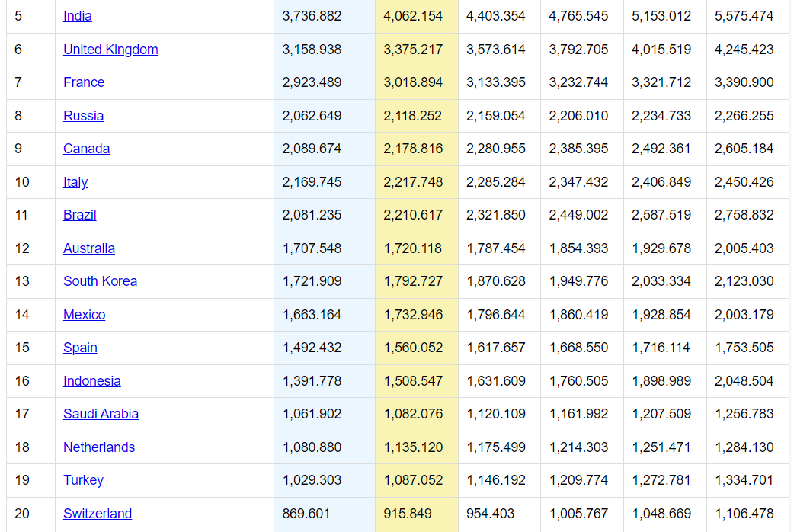
Task: Click France's value 2,923.489
Action: 312,82
